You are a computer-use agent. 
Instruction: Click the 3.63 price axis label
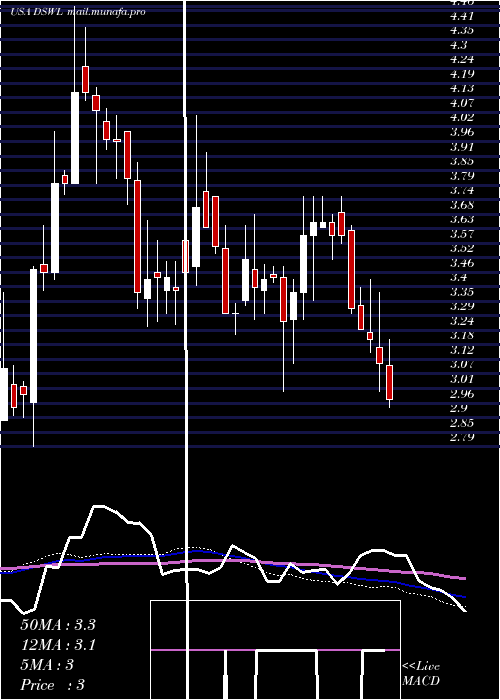point(462,220)
